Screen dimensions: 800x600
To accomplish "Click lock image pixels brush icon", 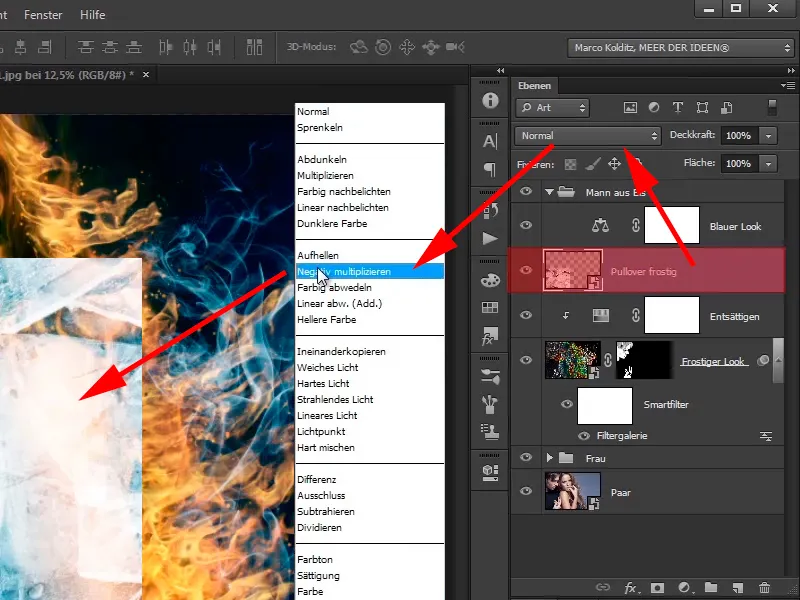I will tap(592, 164).
